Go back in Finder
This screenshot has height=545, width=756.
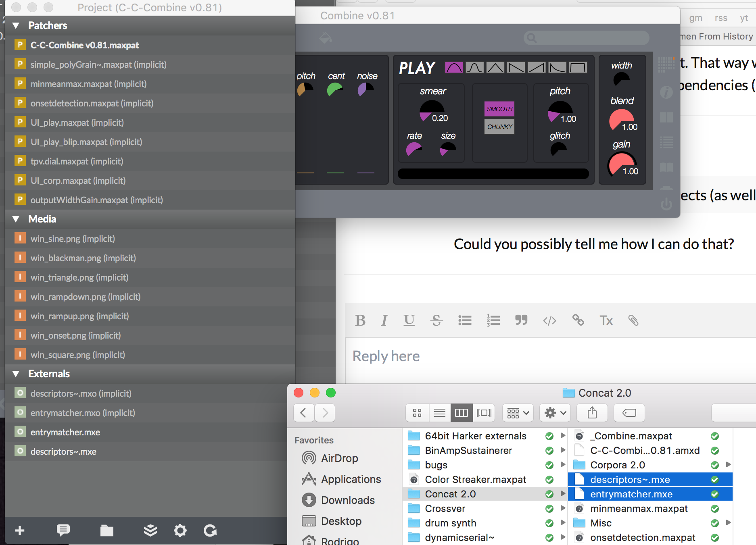(x=304, y=413)
